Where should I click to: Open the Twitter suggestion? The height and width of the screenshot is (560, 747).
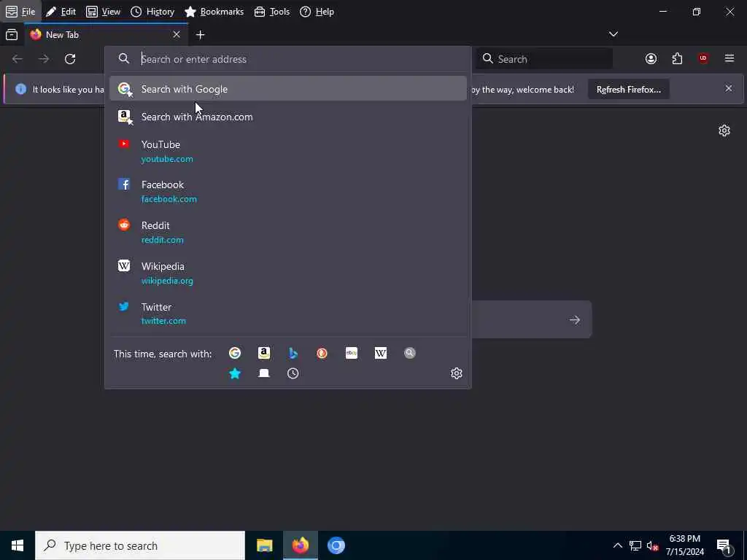point(287,314)
